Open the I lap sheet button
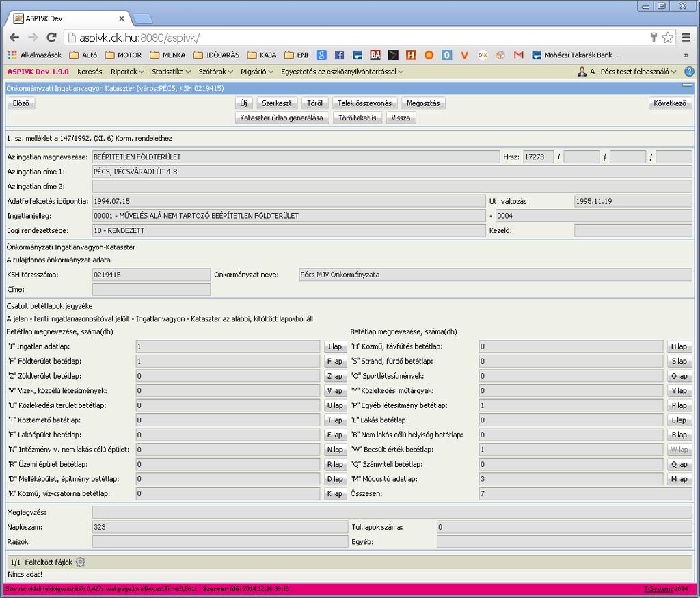Screen dimensions: 700x598 coord(334,346)
